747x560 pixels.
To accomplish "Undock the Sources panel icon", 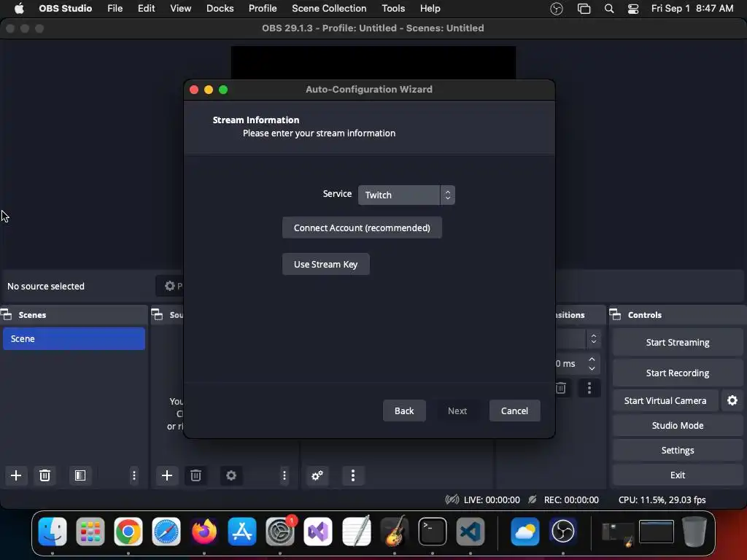I will pyautogui.click(x=158, y=314).
